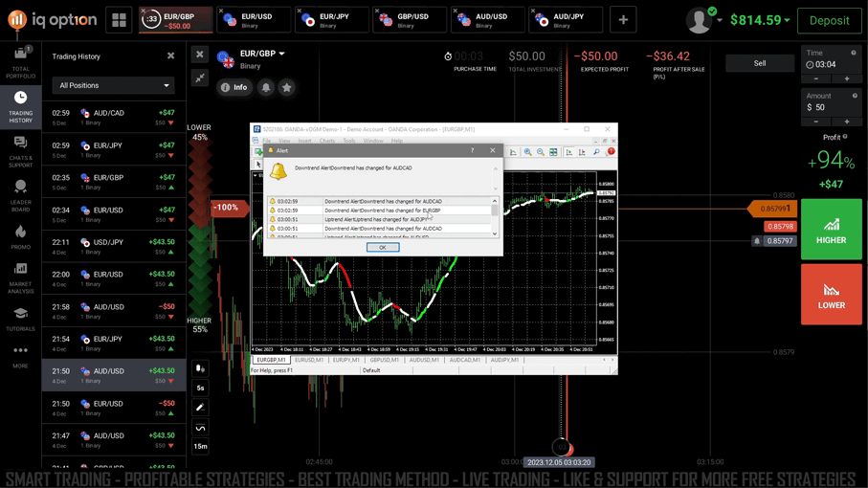Select AUDCAD,M1 chart tab in MetaTrader
This screenshot has height=488, width=868.
click(464, 360)
